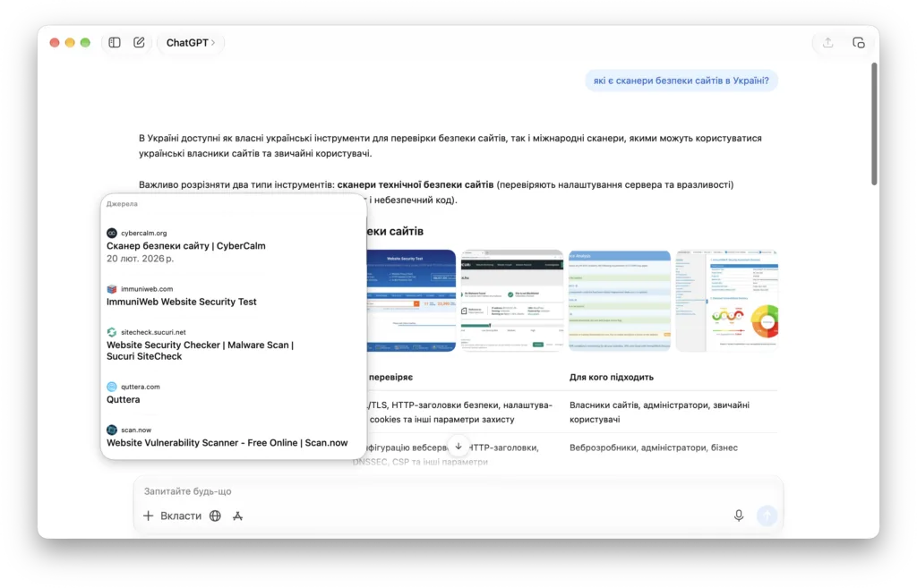
Task: Click the plus attach icon
Action: (x=148, y=516)
